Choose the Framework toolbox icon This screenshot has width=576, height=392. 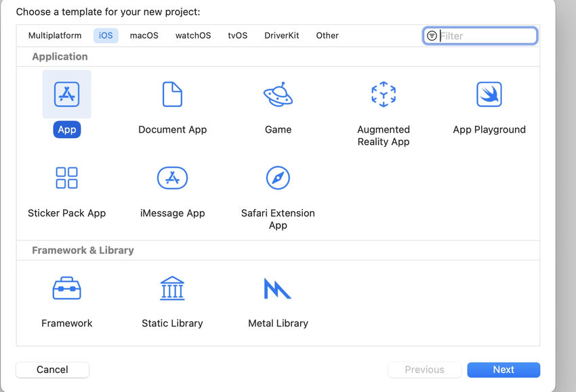point(66,288)
